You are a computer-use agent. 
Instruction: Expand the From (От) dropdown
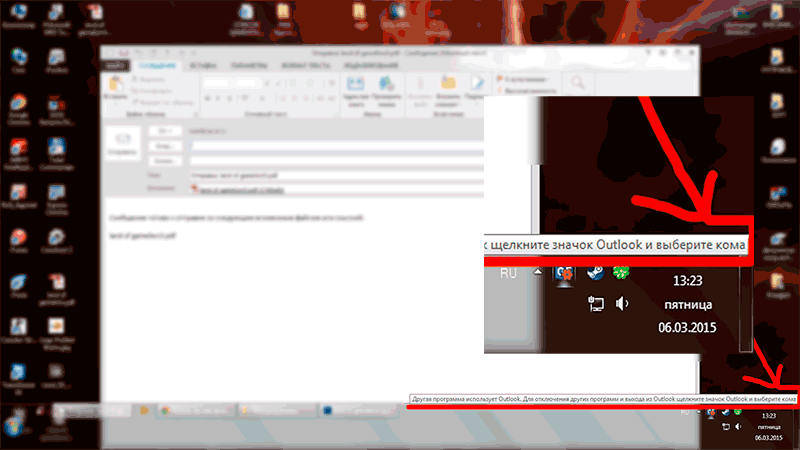tap(167, 131)
